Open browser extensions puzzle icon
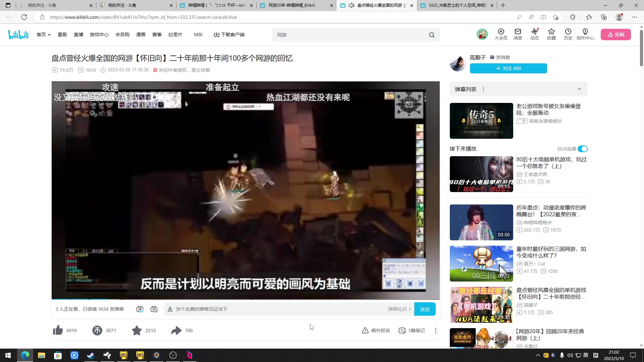 [573, 17]
